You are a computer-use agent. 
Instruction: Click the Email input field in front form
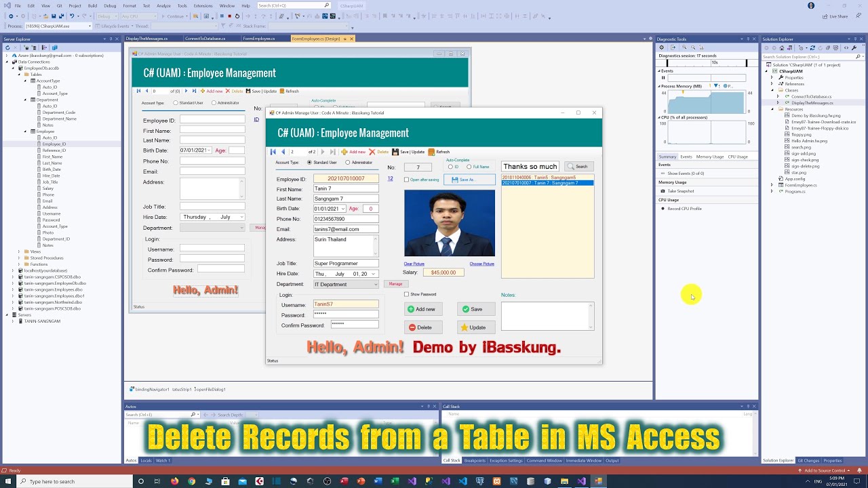point(346,229)
